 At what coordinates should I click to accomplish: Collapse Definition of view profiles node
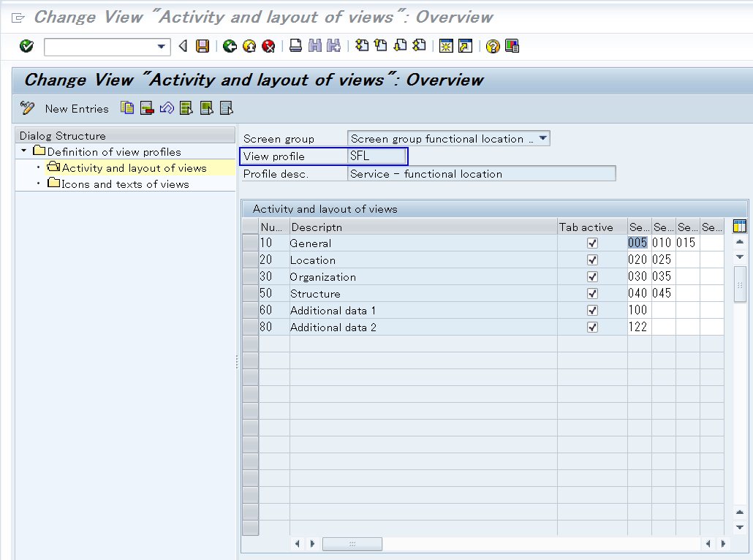click(x=24, y=151)
